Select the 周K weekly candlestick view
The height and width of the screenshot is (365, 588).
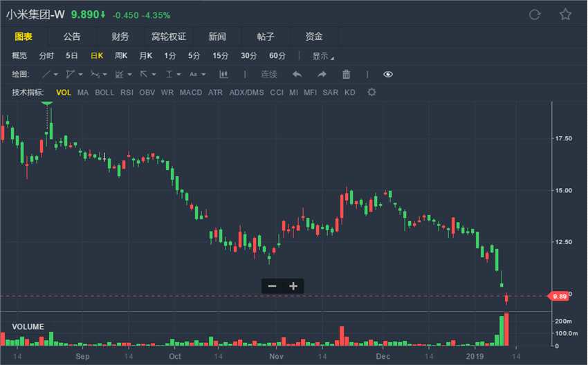coord(121,56)
